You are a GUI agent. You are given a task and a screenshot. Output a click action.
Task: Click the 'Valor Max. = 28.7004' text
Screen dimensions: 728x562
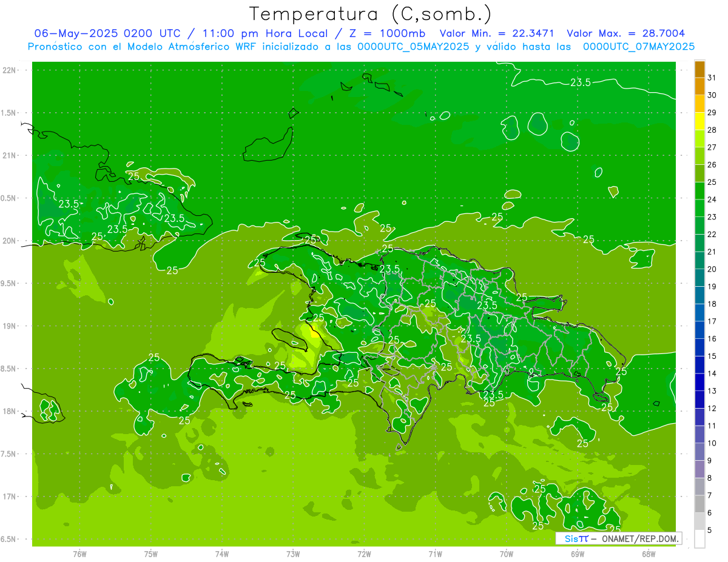[625, 33]
